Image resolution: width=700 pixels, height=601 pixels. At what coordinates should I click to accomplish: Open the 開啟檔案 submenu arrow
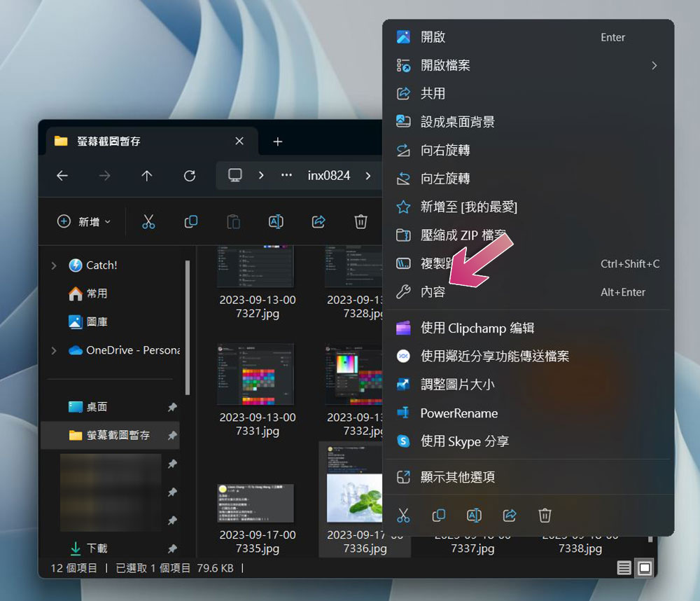point(654,66)
